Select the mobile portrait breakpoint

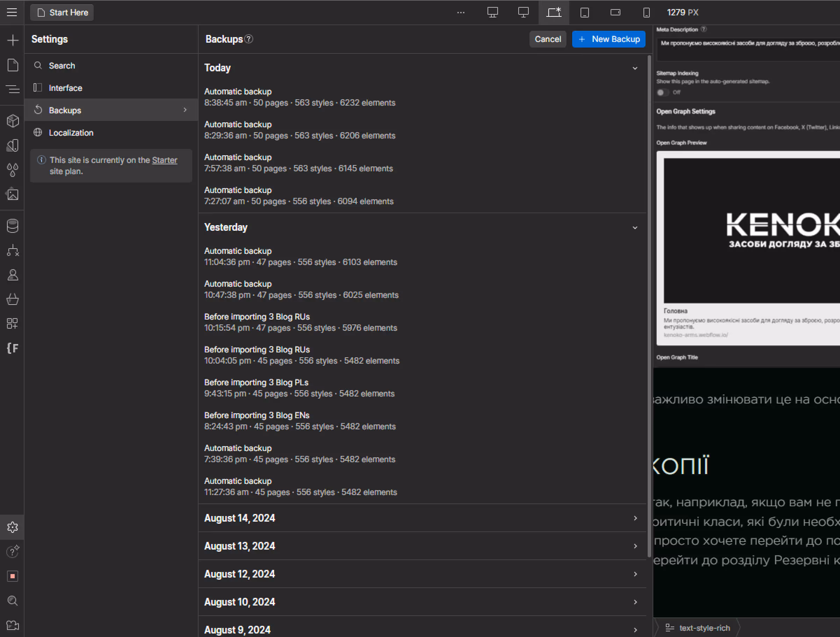(646, 13)
